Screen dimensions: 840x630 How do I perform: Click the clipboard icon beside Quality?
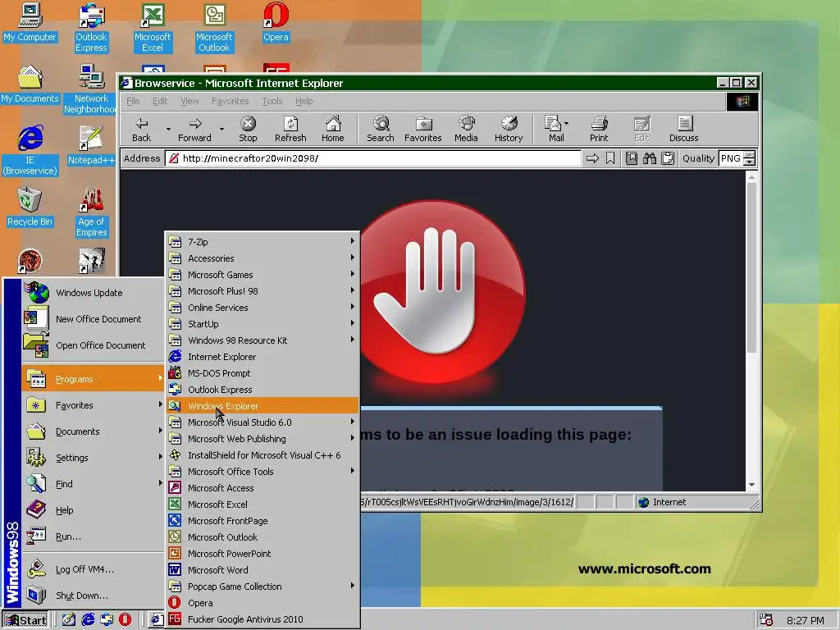pos(668,158)
